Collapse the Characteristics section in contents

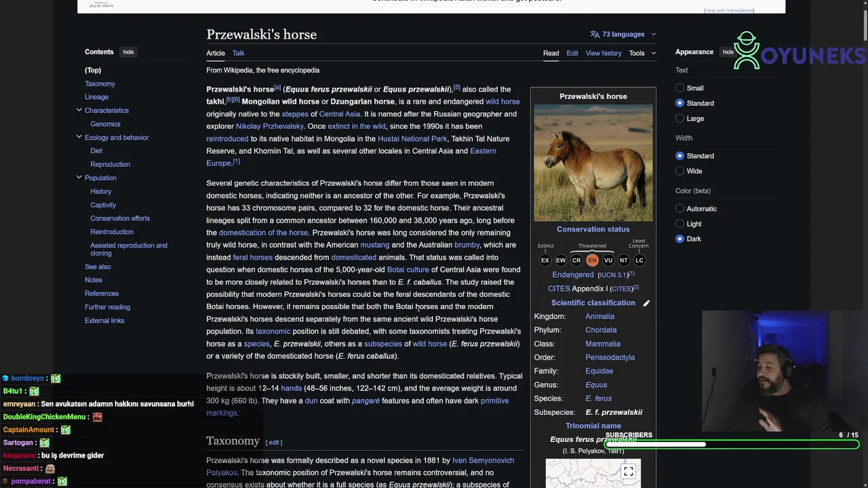pos(79,110)
